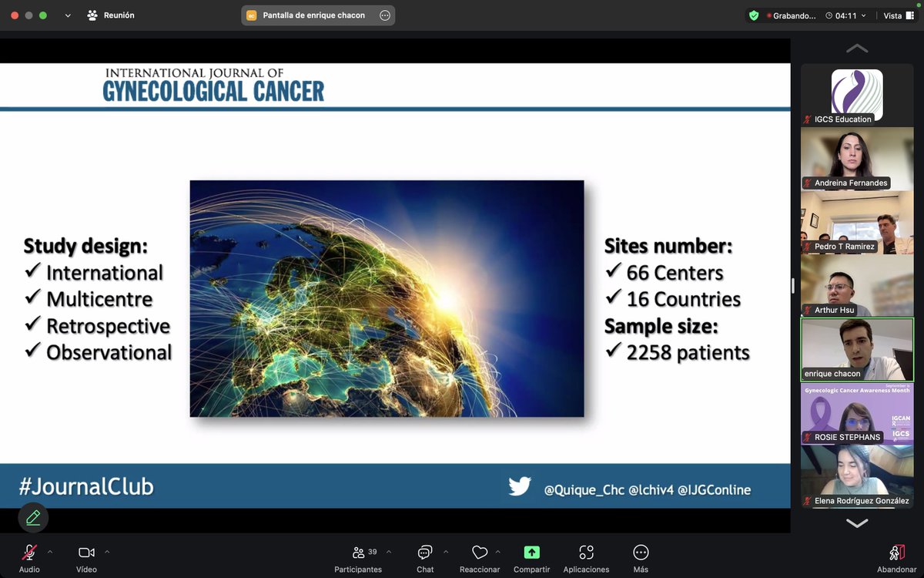The width and height of the screenshot is (924, 578).
Task: Select ROSIE STEPHANS video tile
Action: 857,413
